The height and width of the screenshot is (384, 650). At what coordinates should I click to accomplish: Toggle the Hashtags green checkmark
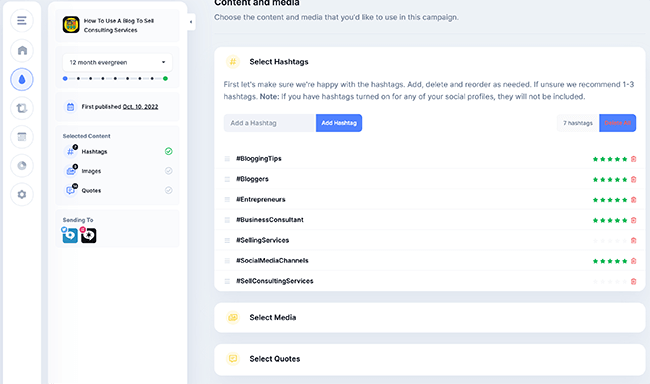168,151
